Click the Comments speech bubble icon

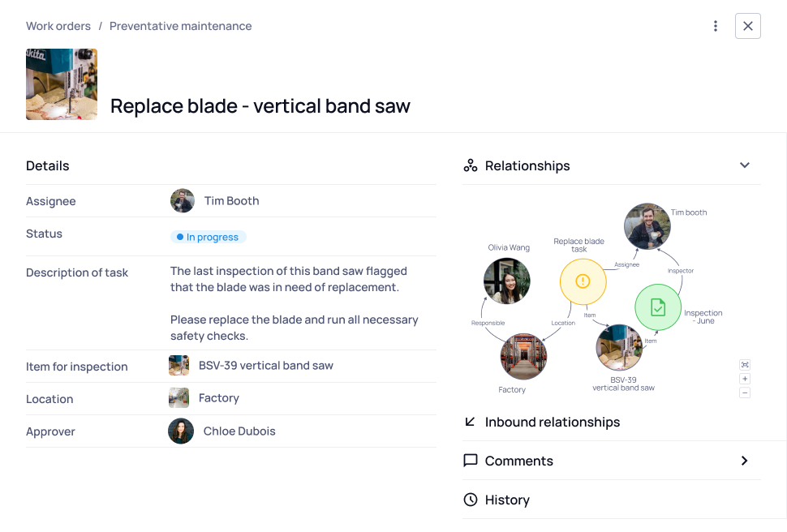471,461
